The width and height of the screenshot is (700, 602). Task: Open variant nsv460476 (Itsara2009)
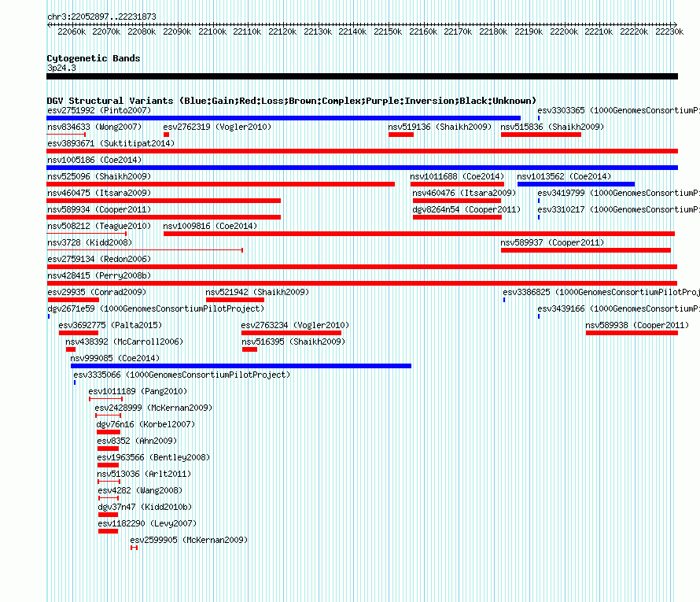(x=464, y=193)
